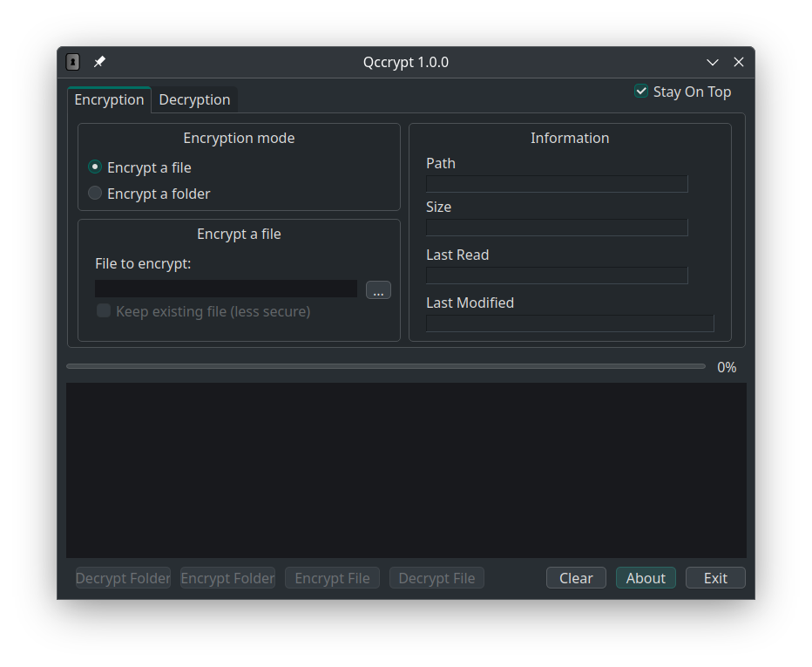Clear the log with the Clear button

(x=576, y=578)
